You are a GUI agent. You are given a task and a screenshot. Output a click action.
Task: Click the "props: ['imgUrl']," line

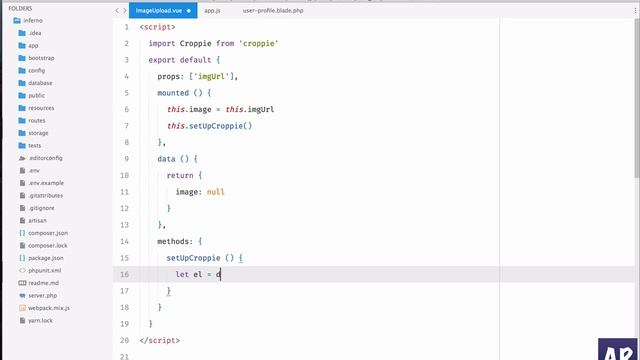point(198,76)
